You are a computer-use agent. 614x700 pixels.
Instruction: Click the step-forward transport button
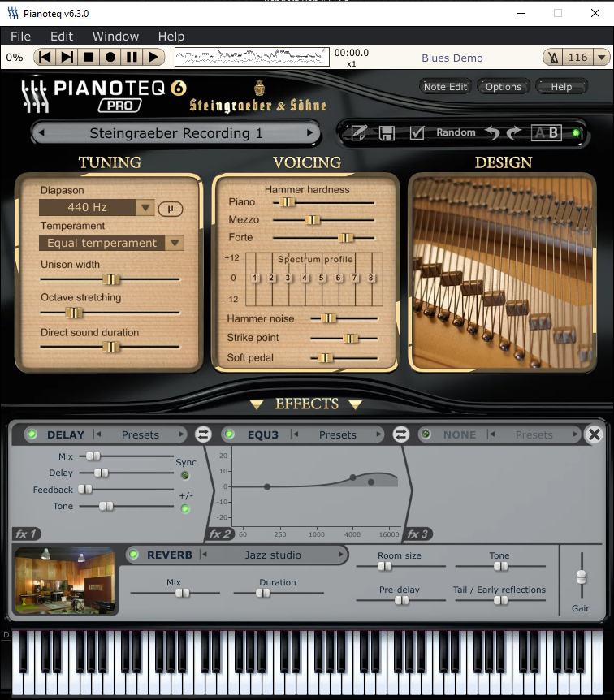pos(67,57)
